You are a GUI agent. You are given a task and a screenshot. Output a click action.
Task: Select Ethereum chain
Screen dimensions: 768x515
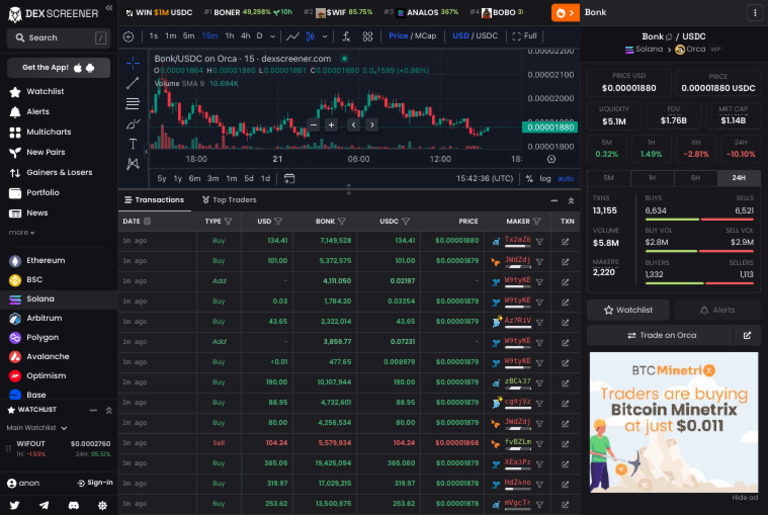[37, 260]
